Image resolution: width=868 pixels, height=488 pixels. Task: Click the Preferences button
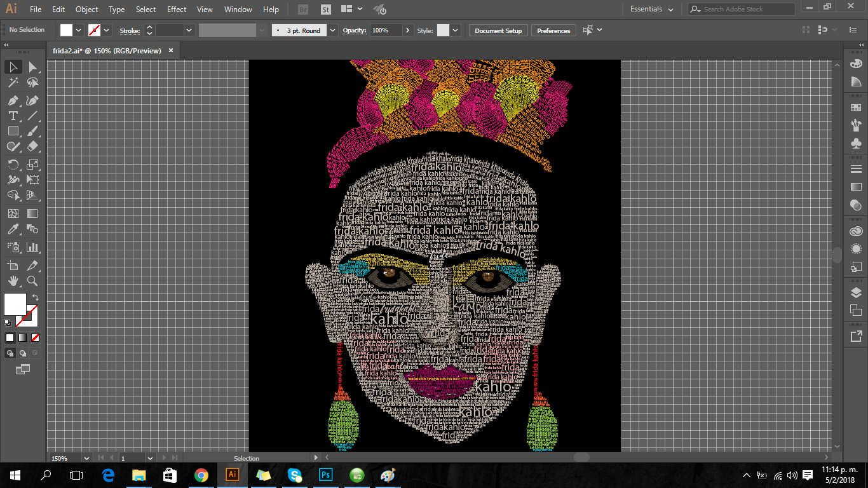click(x=553, y=30)
